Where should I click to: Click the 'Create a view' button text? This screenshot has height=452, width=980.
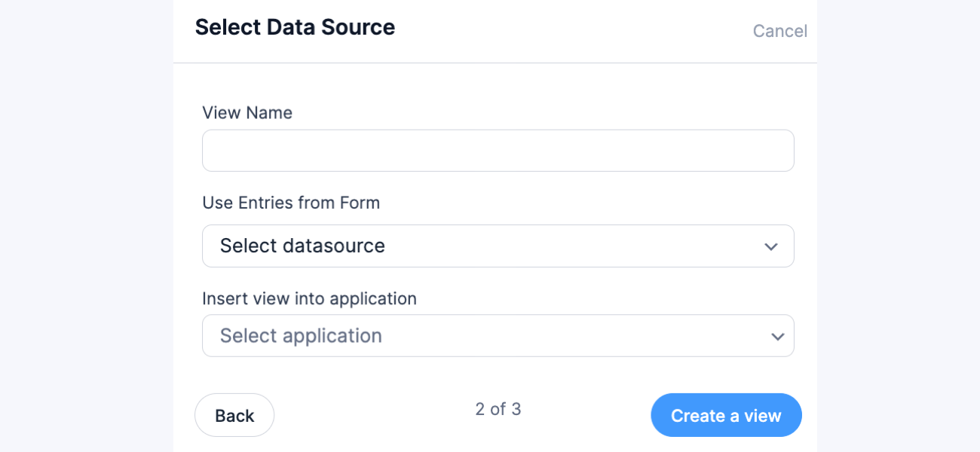726,416
